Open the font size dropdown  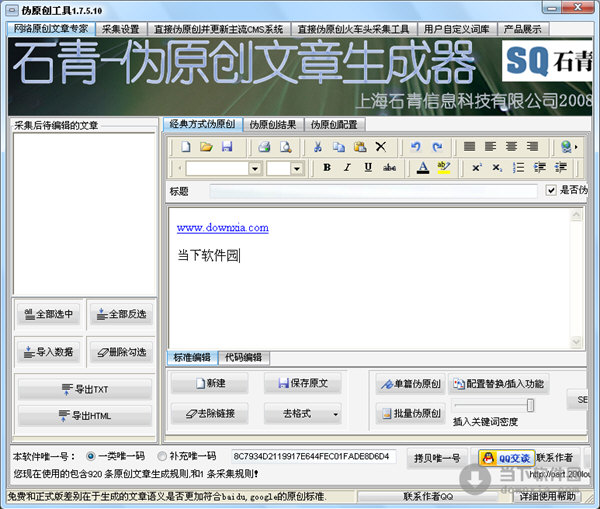297,168
